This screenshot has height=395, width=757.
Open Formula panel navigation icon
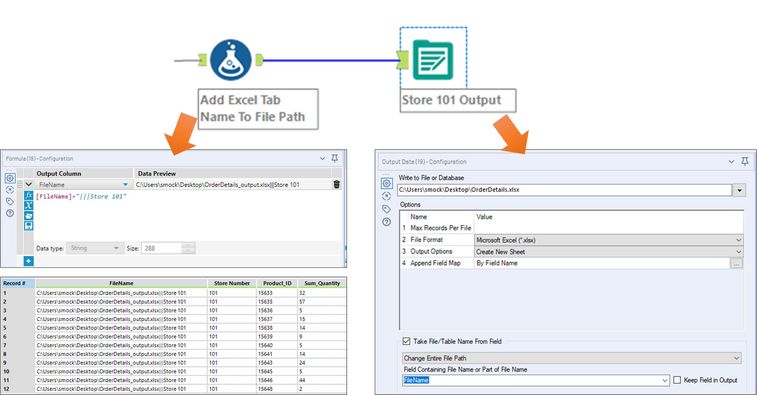[x=10, y=190]
